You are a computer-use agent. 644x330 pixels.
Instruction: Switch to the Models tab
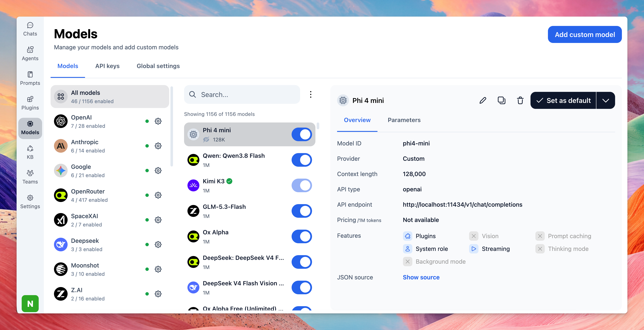(68, 66)
